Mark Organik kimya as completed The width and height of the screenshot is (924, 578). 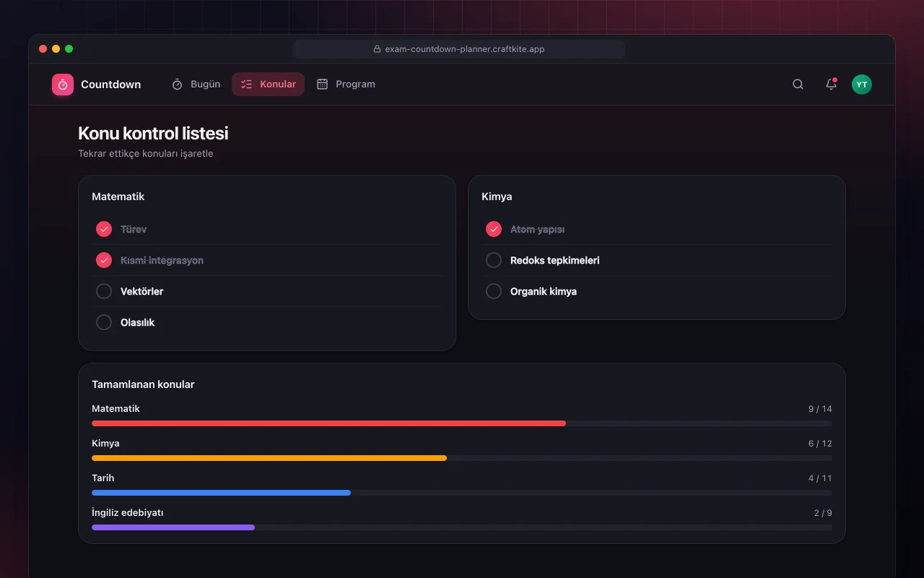point(494,291)
